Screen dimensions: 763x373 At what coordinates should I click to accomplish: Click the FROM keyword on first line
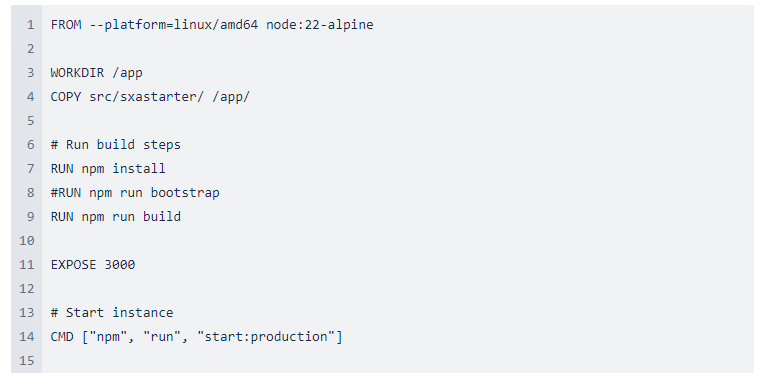pyautogui.click(x=66, y=25)
